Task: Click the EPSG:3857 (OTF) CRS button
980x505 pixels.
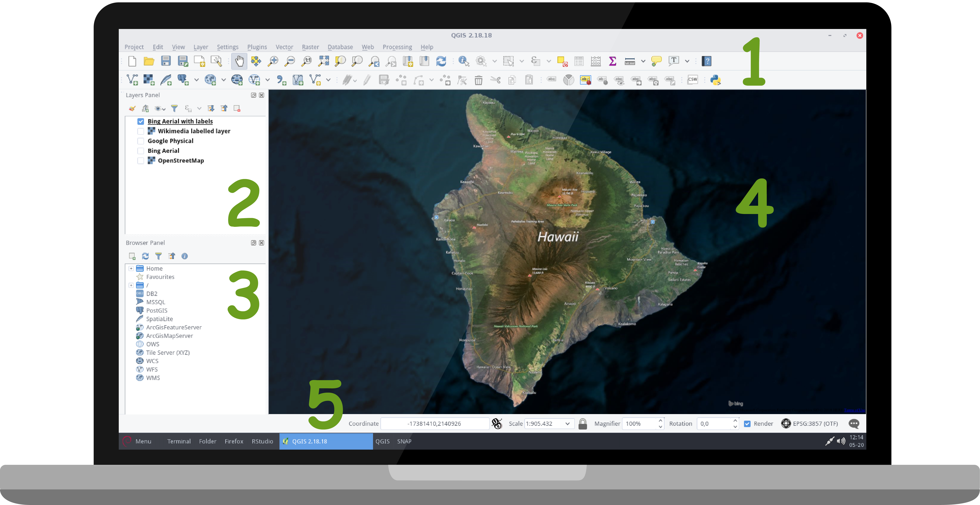Action: tap(809, 423)
